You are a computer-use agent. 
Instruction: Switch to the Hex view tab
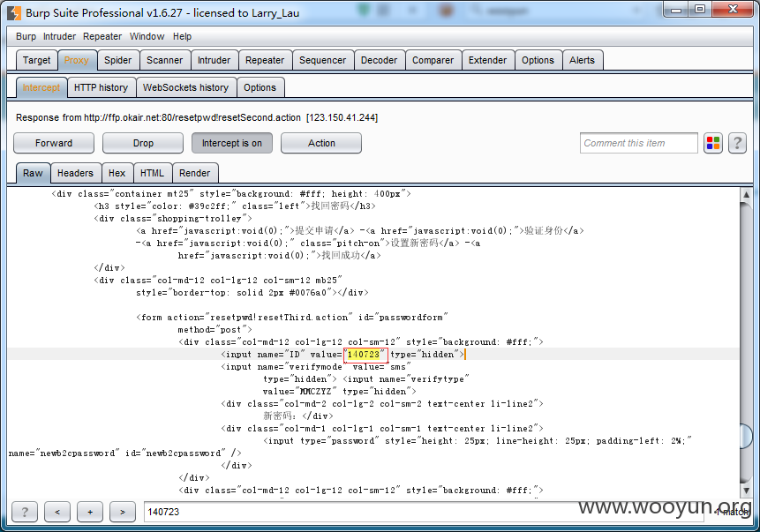click(x=117, y=173)
